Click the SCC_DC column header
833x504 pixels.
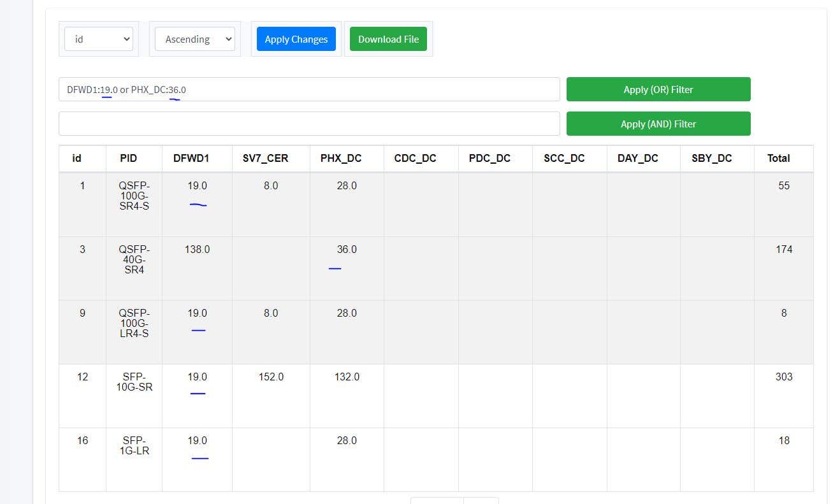pos(564,158)
